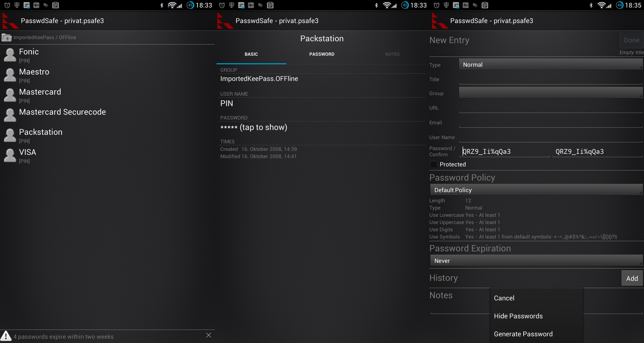Focus the User Name input field
644x343 pixels.
[x=551, y=137]
